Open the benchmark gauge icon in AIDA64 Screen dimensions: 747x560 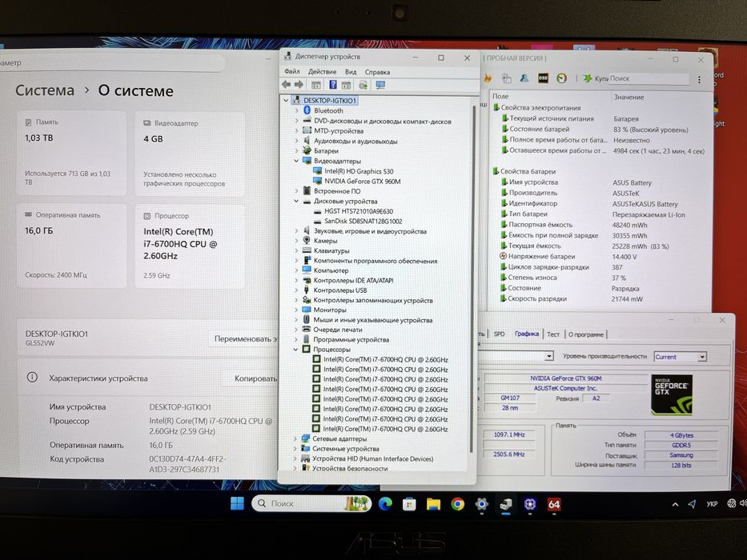coord(562,78)
